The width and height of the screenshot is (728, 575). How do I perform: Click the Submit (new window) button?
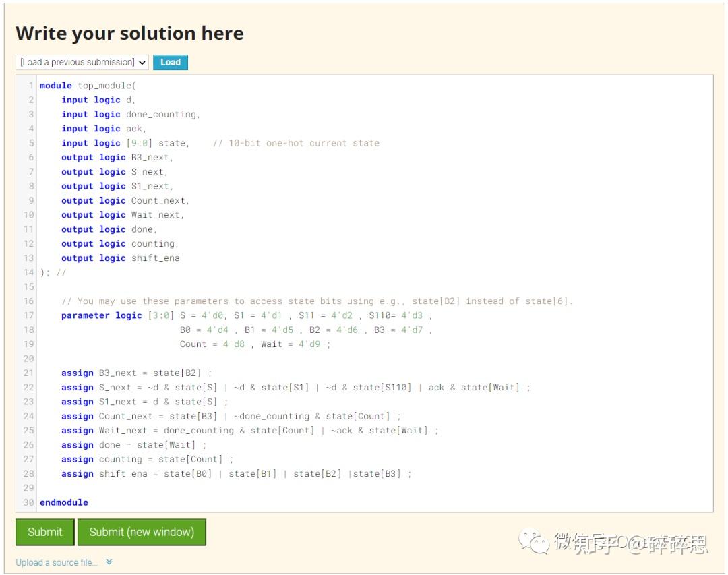[142, 532]
